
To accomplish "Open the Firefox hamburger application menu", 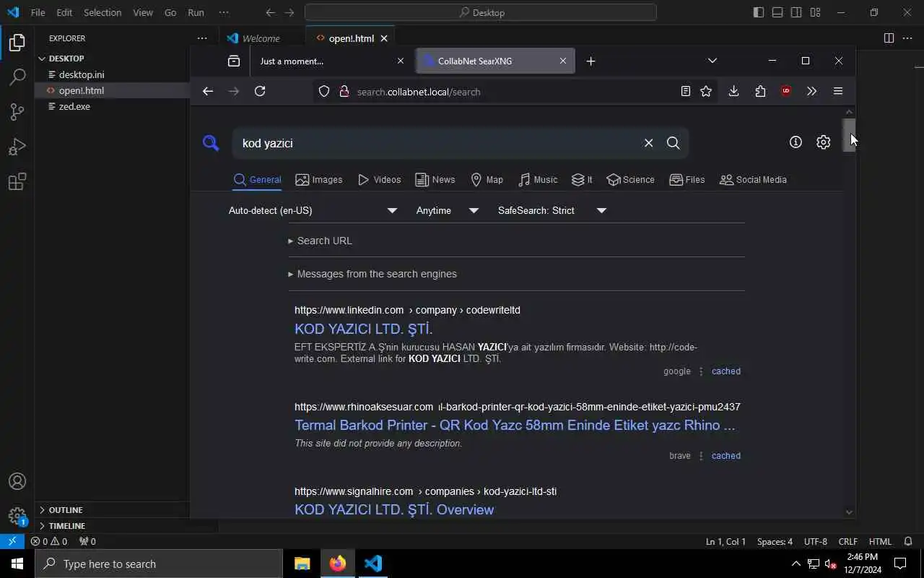I will pos(838,91).
